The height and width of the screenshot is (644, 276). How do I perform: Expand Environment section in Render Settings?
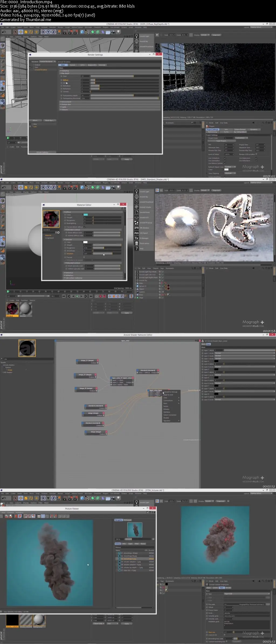109,102
